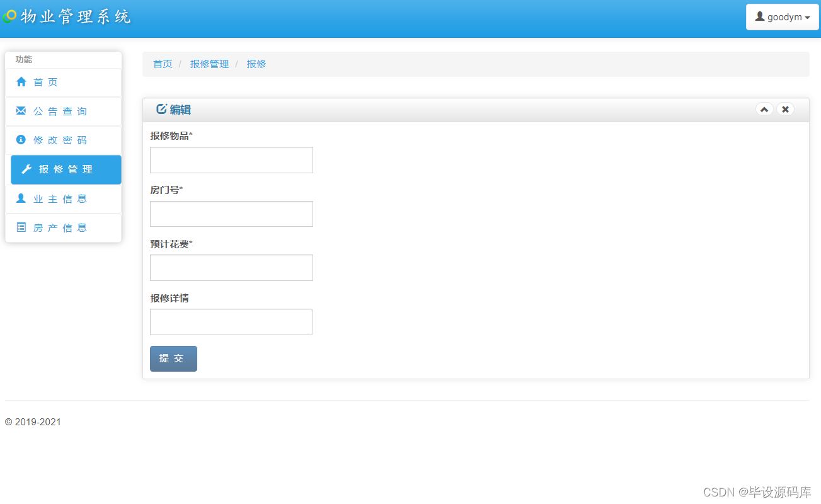Go to 房产信息 in the sidebar
The image size is (821, 504).
pos(63,228)
